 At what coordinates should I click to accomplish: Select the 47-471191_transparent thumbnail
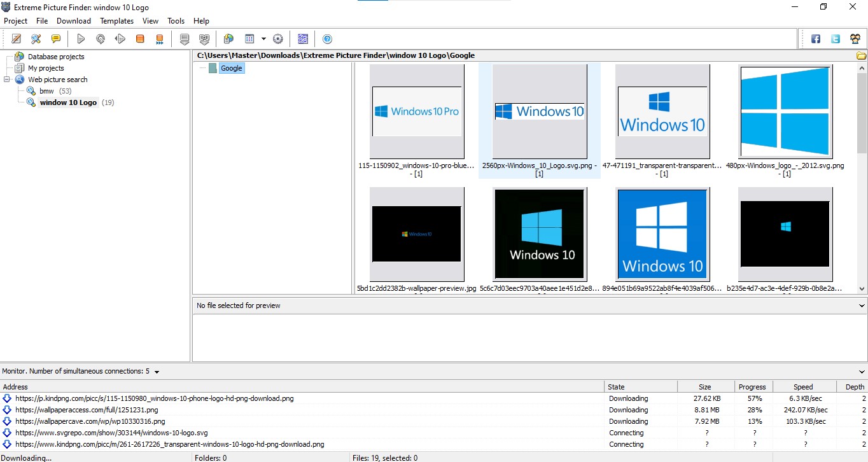coord(662,111)
